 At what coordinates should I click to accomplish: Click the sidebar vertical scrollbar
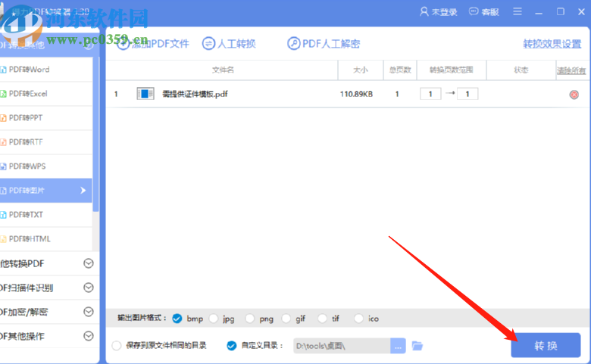(x=95, y=135)
